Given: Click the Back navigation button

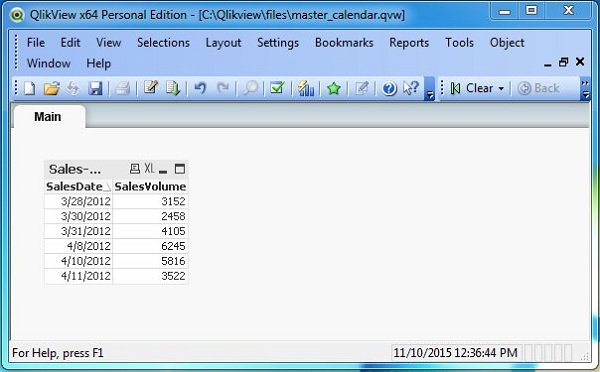Looking at the screenshot, I should [538, 89].
